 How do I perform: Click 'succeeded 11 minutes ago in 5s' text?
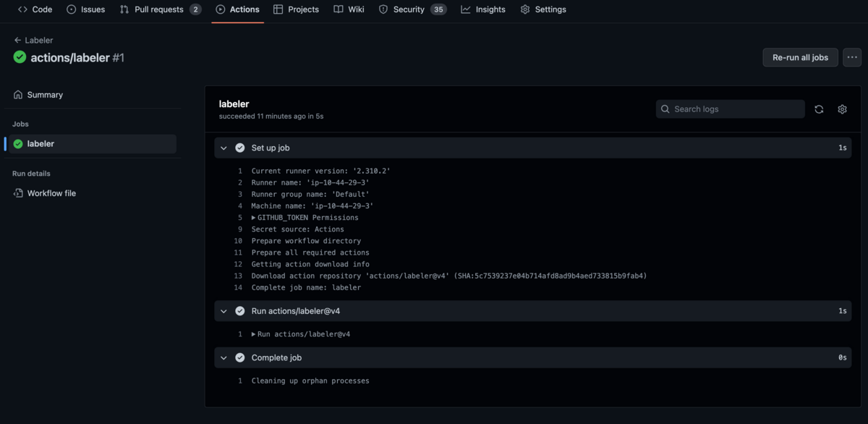(271, 116)
